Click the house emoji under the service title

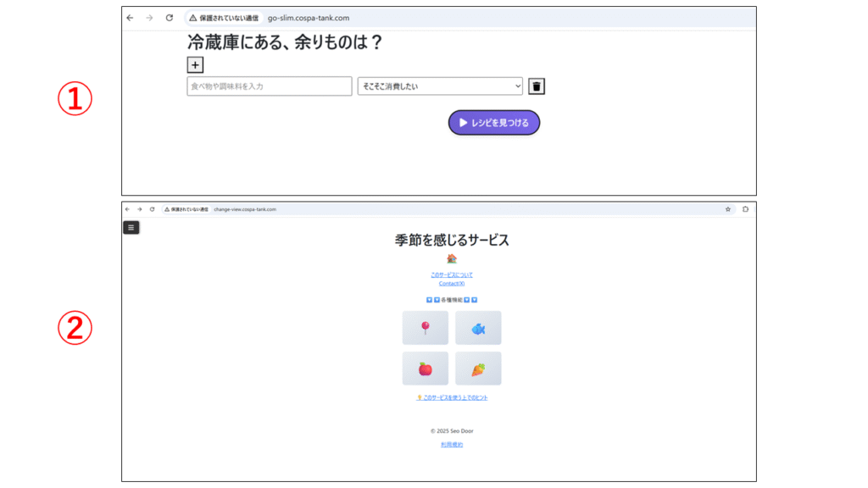click(x=452, y=259)
